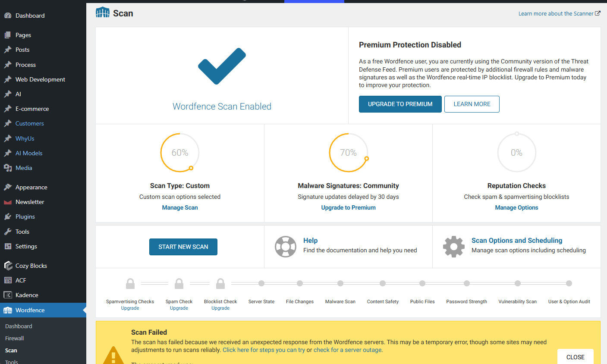607x364 pixels.
Task: Click the Help lifebuoy icon
Action: (286, 247)
